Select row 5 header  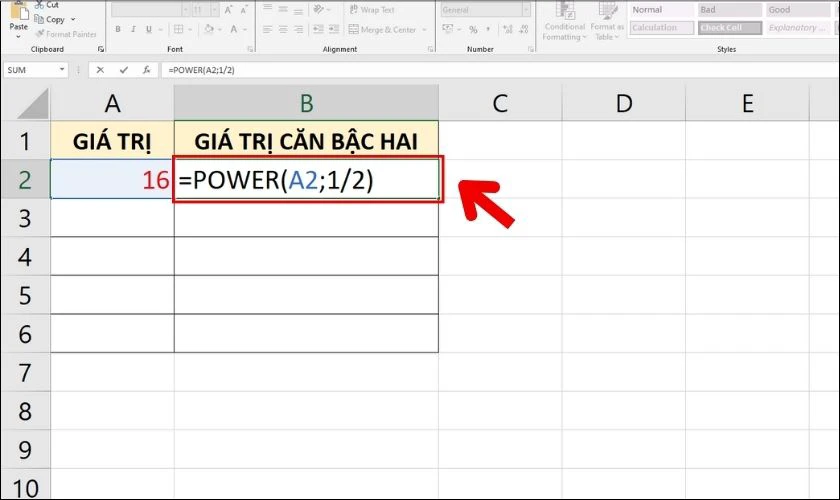(x=25, y=295)
